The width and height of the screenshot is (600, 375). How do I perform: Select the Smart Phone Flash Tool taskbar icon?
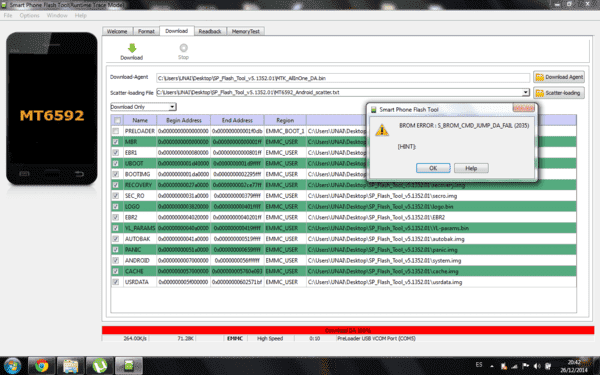[x=129, y=365]
